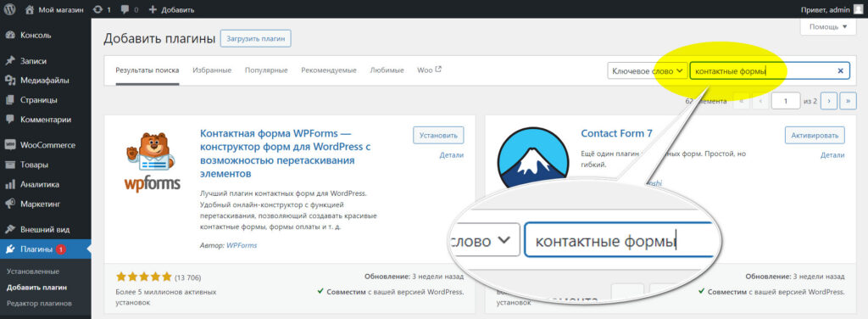Open Ключевое слово search type dropdown

pos(647,71)
